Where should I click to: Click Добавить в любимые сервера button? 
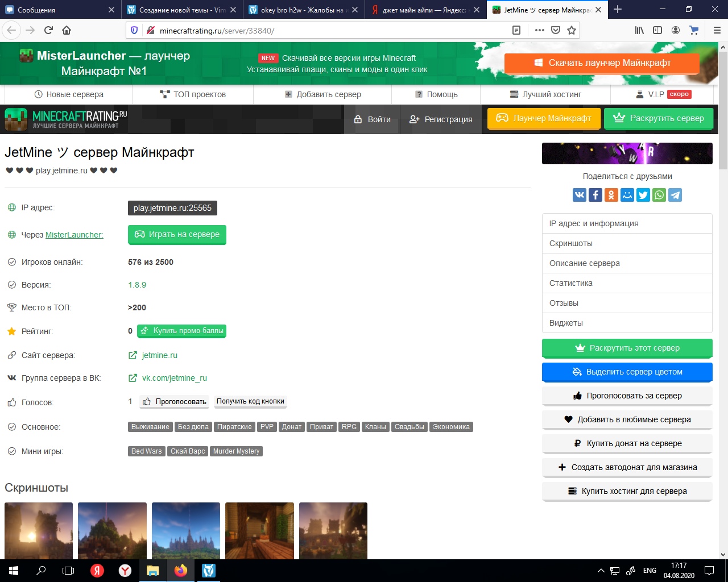tap(627, 419)
